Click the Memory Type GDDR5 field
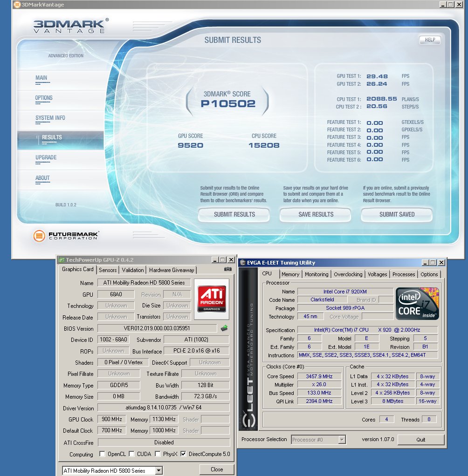 click(119, 385)
